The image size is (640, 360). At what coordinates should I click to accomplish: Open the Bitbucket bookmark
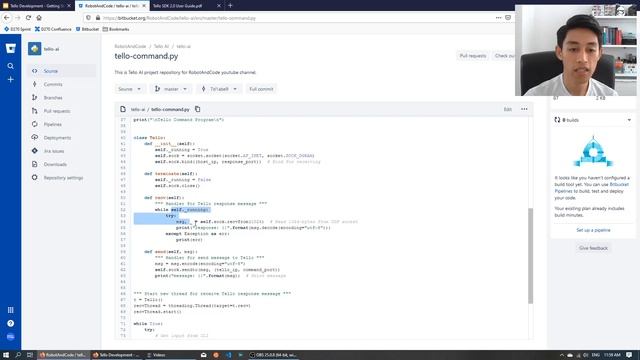click(88, 29)
